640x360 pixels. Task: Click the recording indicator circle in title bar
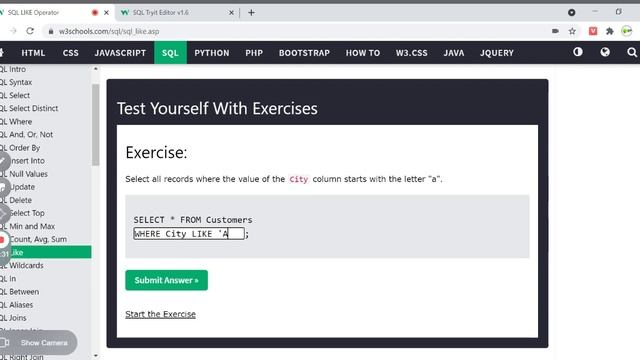(x=95, y=13)
